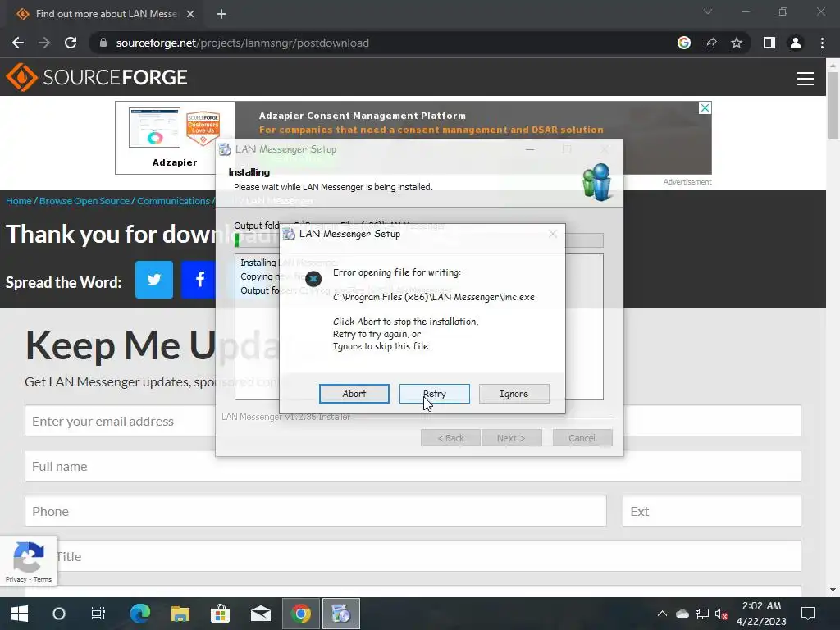Click the Title field
This screenshot has width=840, height=630.
(x=413, y=556)
